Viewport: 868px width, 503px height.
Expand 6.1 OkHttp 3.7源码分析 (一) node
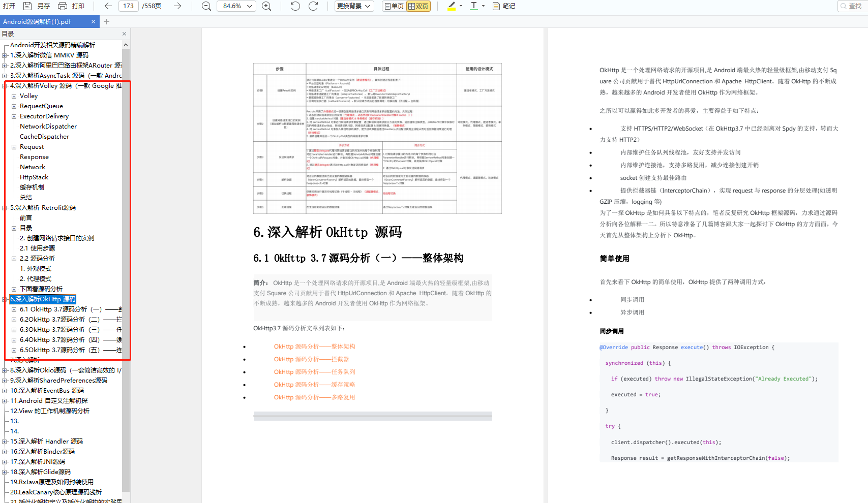coord(14,309)
